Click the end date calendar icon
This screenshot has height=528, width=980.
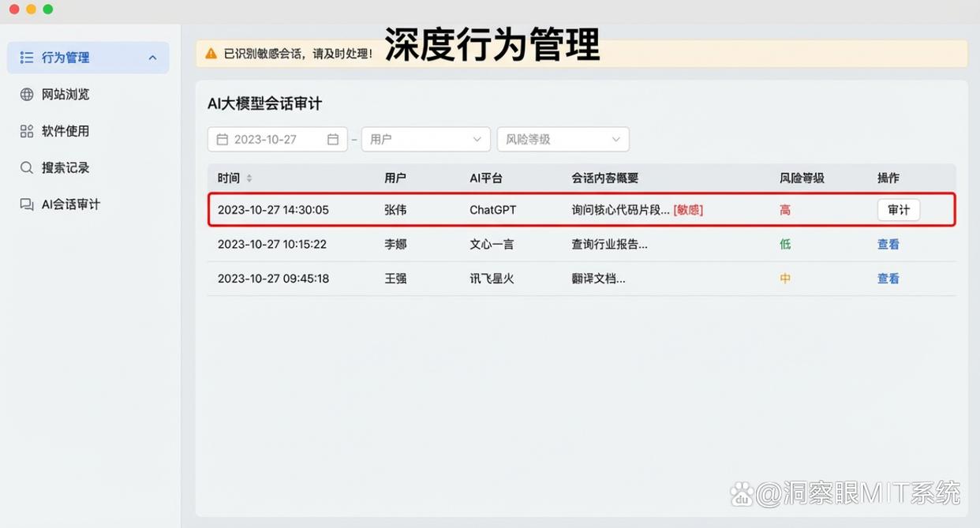(333, 140)
